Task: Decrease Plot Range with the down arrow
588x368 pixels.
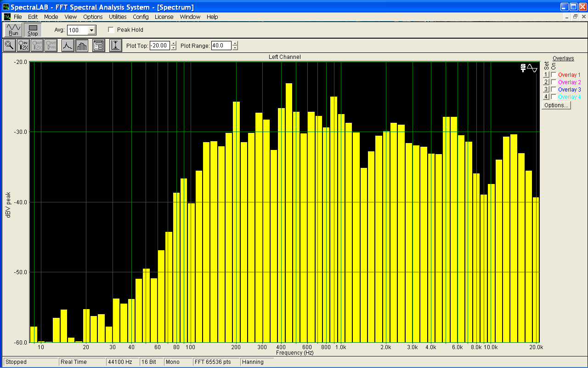Action: tap(235, 48)
